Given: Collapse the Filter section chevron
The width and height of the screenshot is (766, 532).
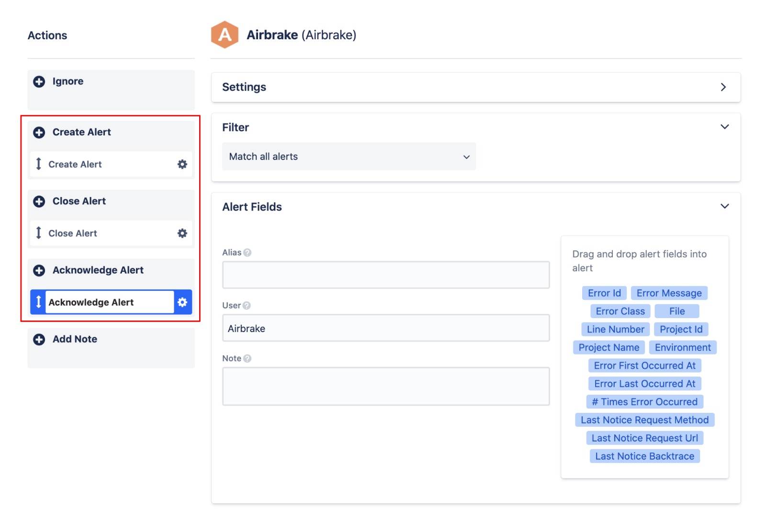Looking at the screenshot, I should point(725,127).
